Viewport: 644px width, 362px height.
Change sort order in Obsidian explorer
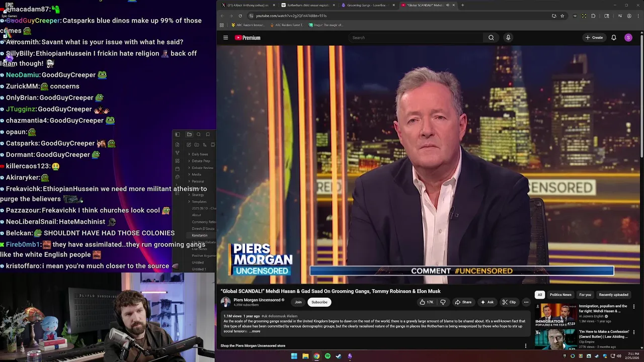click(205, 145)
